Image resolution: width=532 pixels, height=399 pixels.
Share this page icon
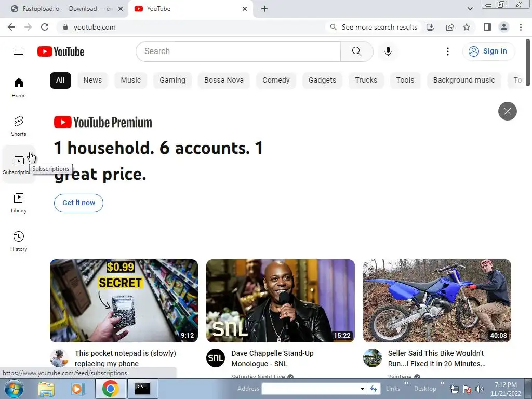point(450,27)
